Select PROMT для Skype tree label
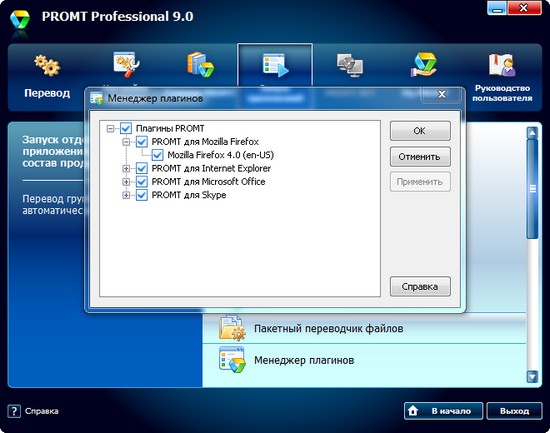The width and height of the screenshot is (550, 433). [x=188, y=195]
